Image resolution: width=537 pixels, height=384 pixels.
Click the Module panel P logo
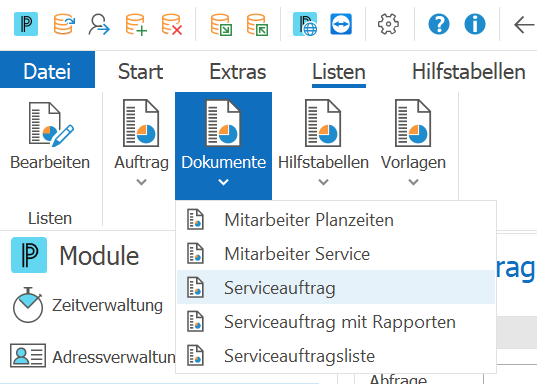pos(29,255)
